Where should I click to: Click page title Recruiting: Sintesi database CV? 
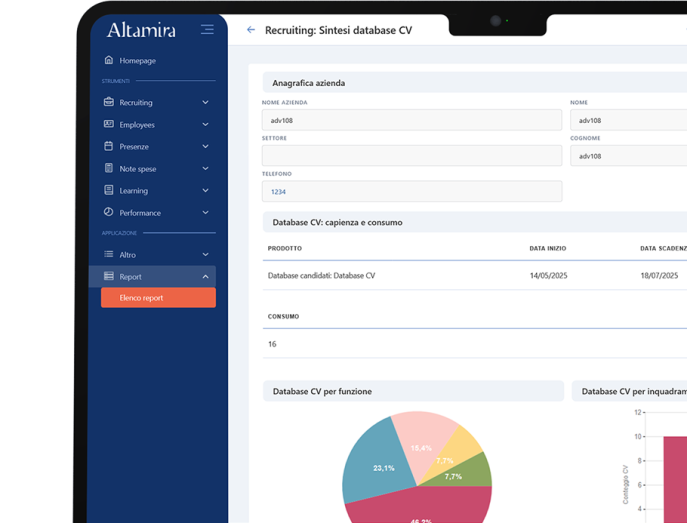coord(338,30)
